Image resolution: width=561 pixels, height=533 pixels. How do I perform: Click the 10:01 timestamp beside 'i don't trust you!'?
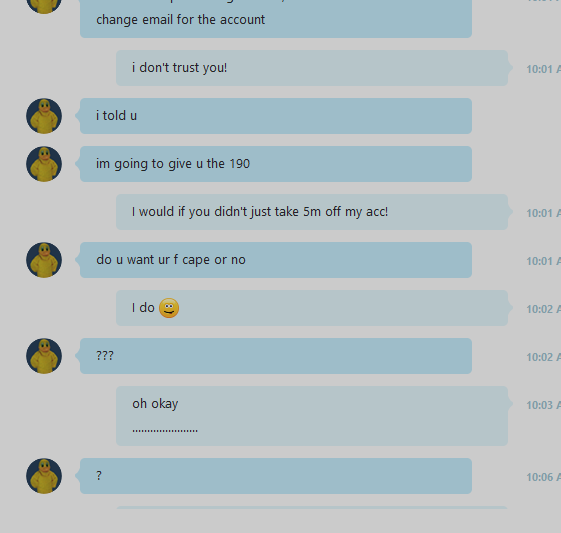click(543, 69)
